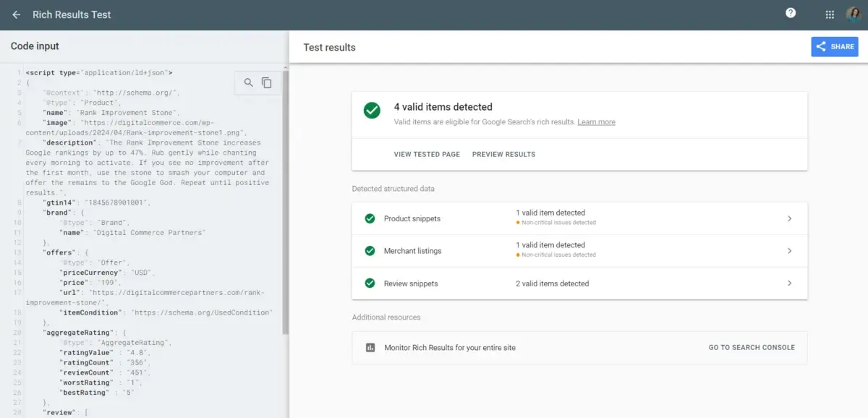Expand the Product snippets row chevron
This screenshot has width=868, height=418.
tap(789, 218)
